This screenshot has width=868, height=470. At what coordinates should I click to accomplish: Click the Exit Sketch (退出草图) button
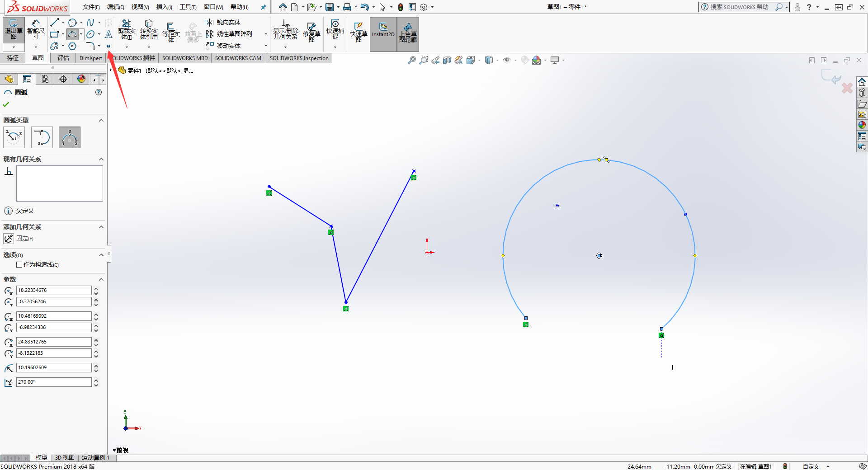pyautogui.click(x=14, y=30)
